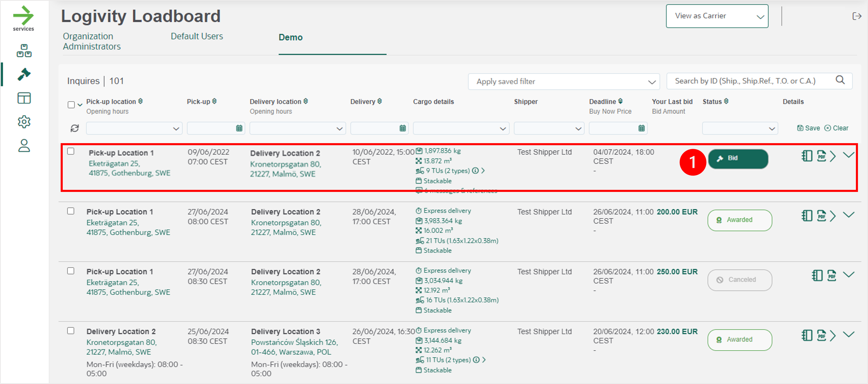Download the PDF for the Bid row

pyautogui.click(x=821, y=156)
